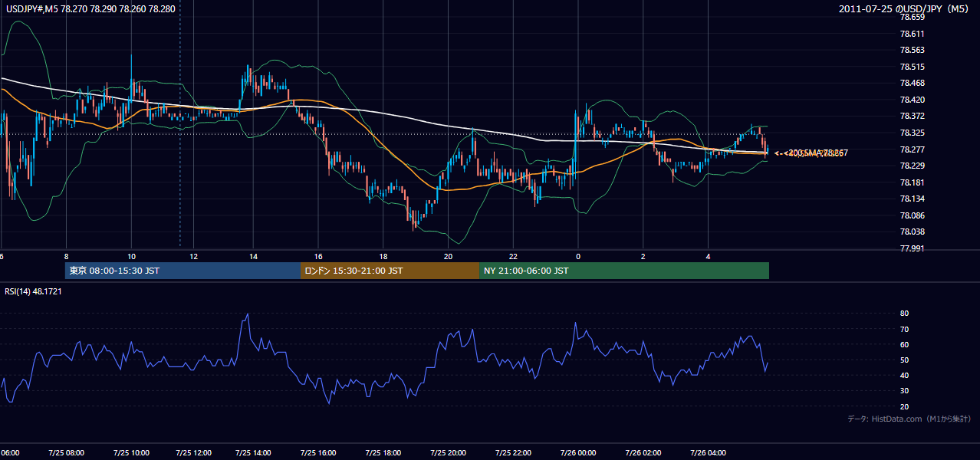The height and width of the screenshot is (460, 980).
Task: Click hour label 12 under the price chart
Action: [193, 257]
